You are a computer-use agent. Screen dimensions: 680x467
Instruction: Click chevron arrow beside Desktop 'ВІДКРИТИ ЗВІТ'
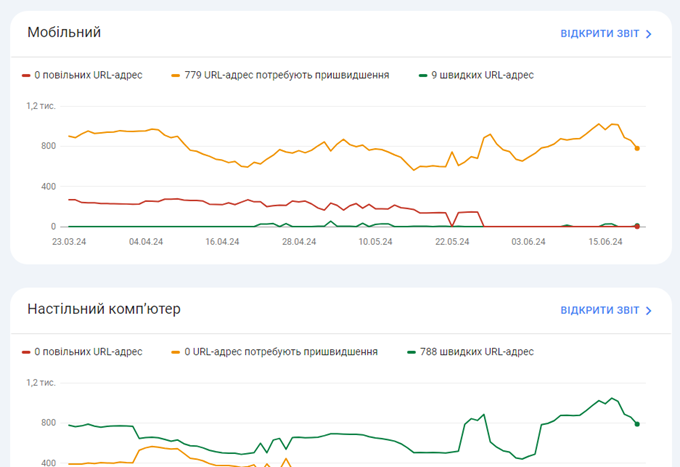click(648, 310)
